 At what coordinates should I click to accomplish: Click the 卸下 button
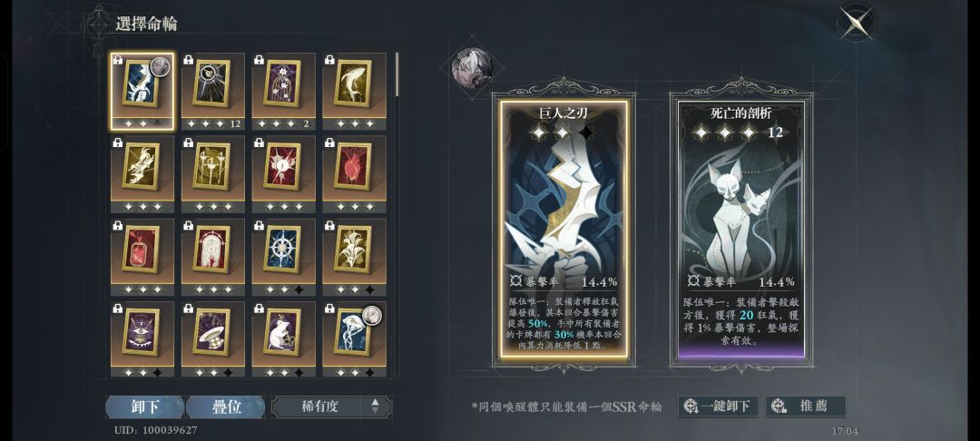coord(145,407)
